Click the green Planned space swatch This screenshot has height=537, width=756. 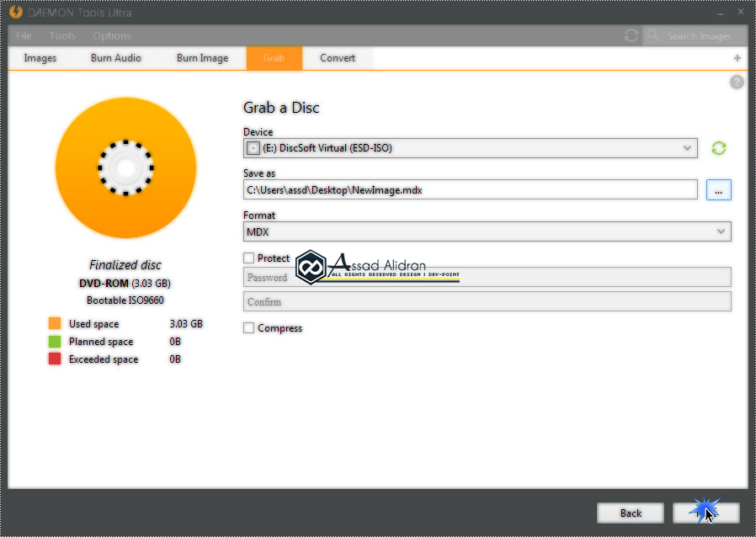coord(55,341)
